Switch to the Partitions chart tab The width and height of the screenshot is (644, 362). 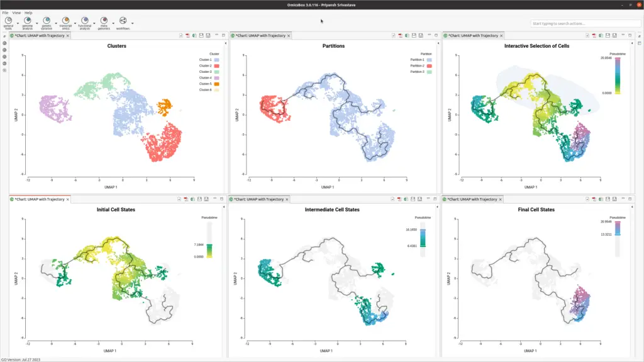pyautogui.click(x=260, y=36)
